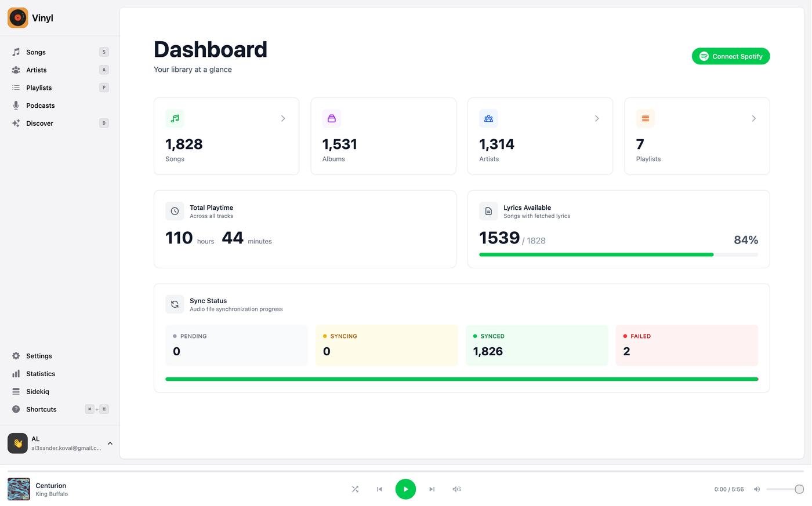Open the Artists card chevron
Screen dimensions: 812x506
597,118
